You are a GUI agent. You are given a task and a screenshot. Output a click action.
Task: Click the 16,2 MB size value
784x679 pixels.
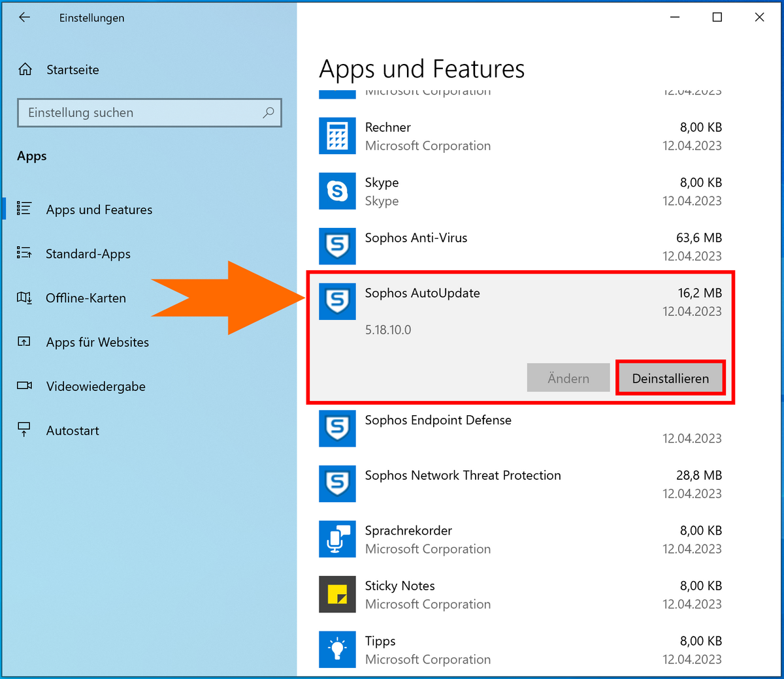point(700,293)
